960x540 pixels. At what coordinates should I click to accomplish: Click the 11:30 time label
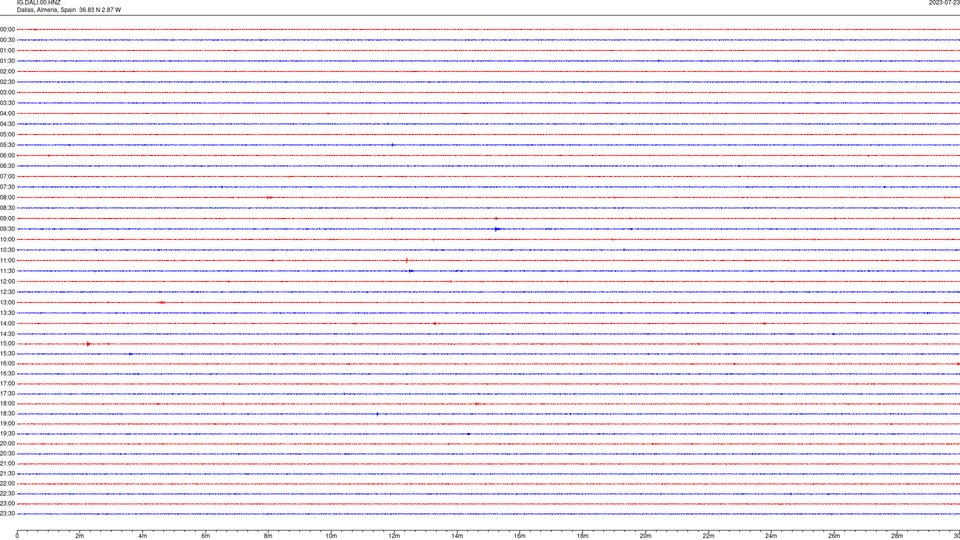tap(7, 271)
